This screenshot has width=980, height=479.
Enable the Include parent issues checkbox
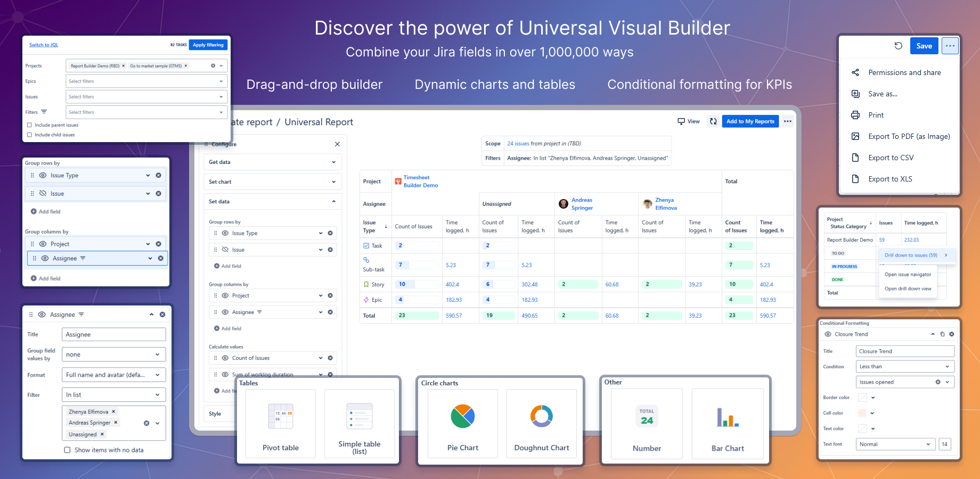pos(29,125)
